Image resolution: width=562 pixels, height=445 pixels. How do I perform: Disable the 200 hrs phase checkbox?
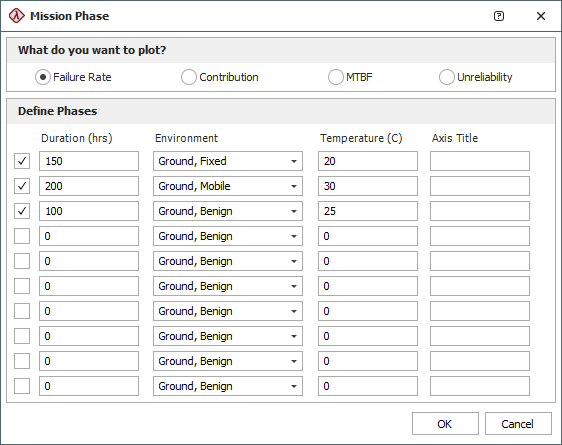pos(22,186)
